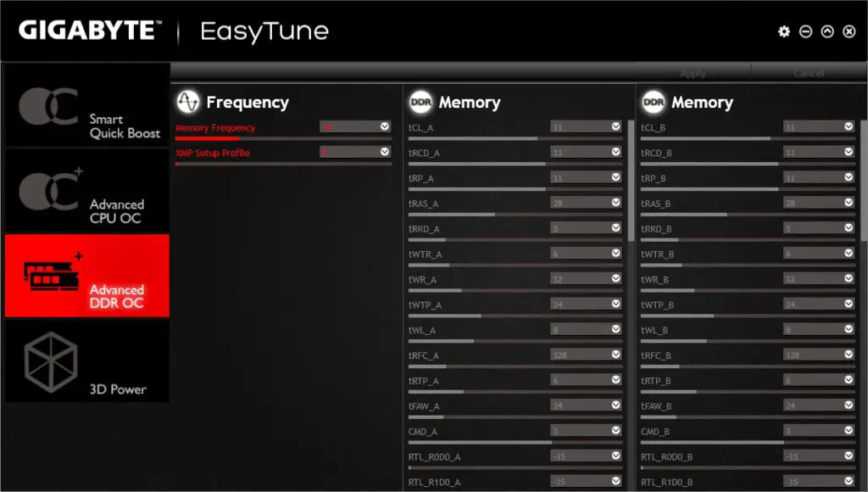Click the tWTP_A label text
The image size is (868, 492).
(x=425, y=305)
